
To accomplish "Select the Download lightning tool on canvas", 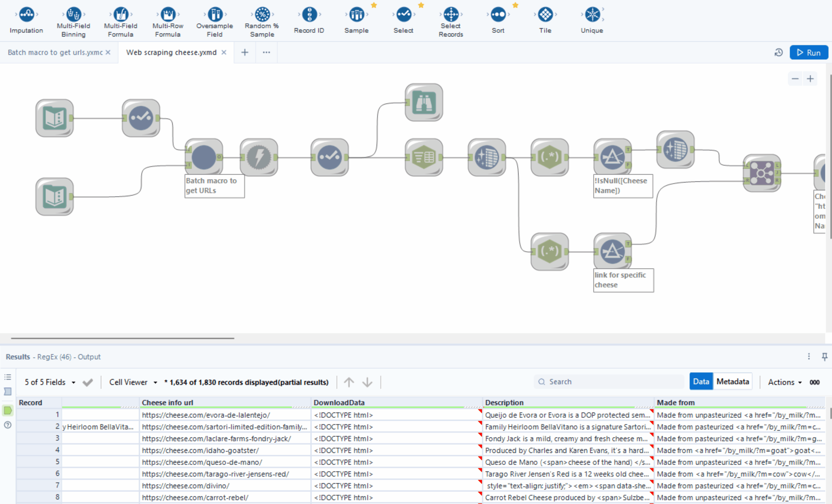I will coord(259,157).
